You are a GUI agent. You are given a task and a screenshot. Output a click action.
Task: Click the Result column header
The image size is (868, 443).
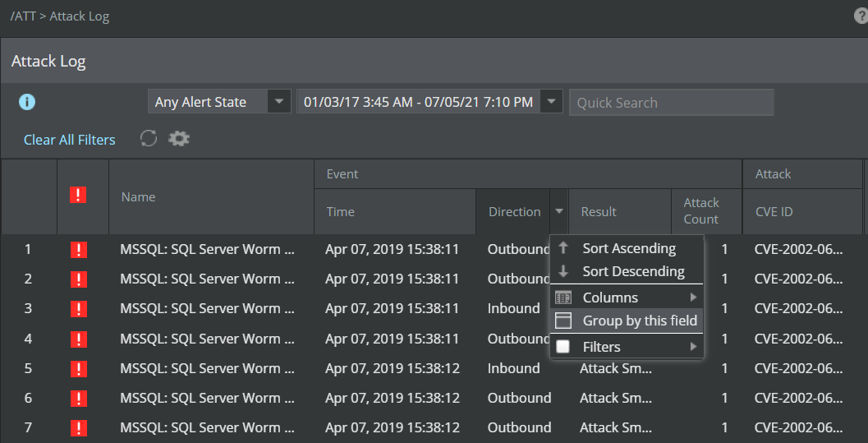[619, 211]
